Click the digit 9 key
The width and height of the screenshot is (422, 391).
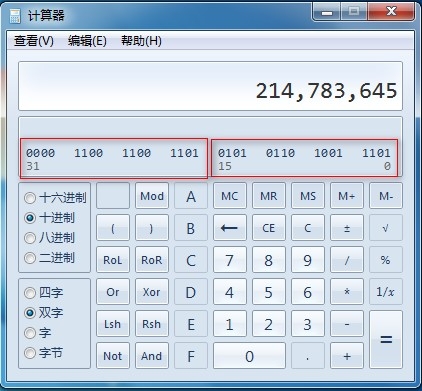pos(308,260)
